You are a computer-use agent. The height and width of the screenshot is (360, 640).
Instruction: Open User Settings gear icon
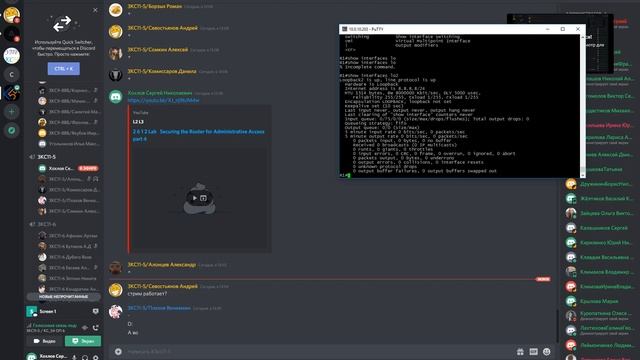coord(96,357)
